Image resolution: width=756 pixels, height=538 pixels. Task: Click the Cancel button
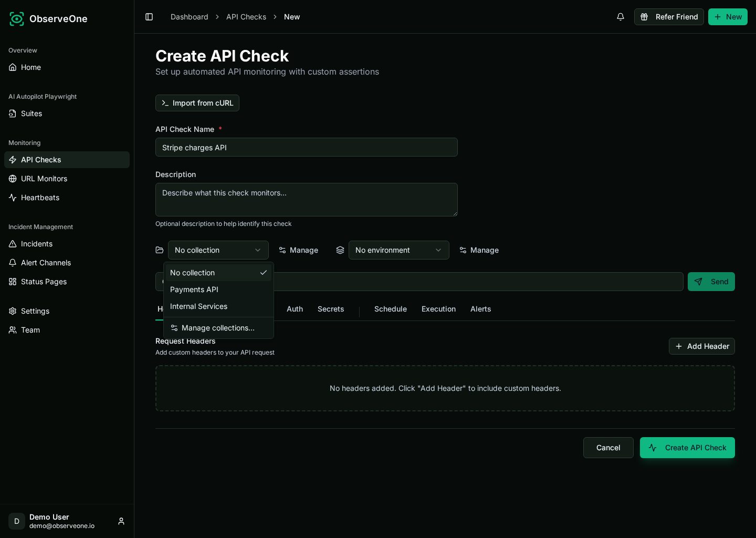tap(608, 448)
